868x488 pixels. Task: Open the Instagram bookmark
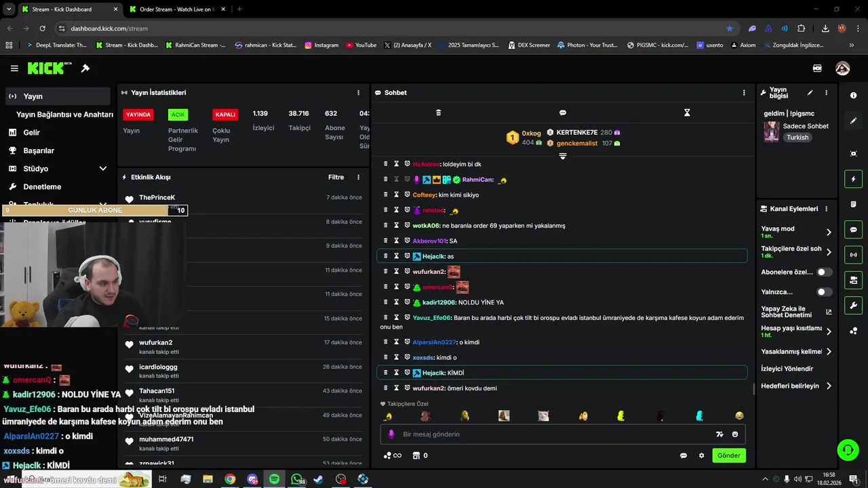(321, 45)
